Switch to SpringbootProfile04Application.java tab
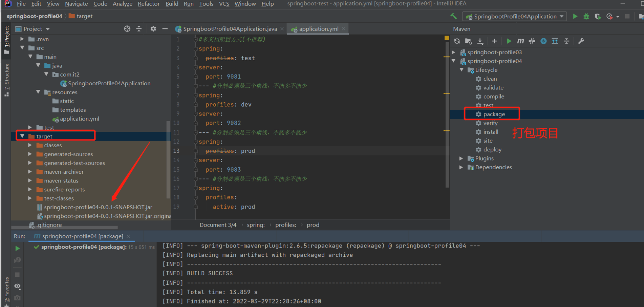The height and width of the screenshot is (307, 644). point(230,29)
